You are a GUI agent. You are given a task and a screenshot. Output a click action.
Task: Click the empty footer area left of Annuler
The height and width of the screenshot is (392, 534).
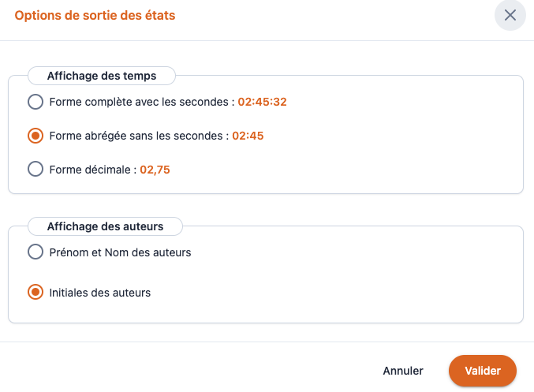189,370
